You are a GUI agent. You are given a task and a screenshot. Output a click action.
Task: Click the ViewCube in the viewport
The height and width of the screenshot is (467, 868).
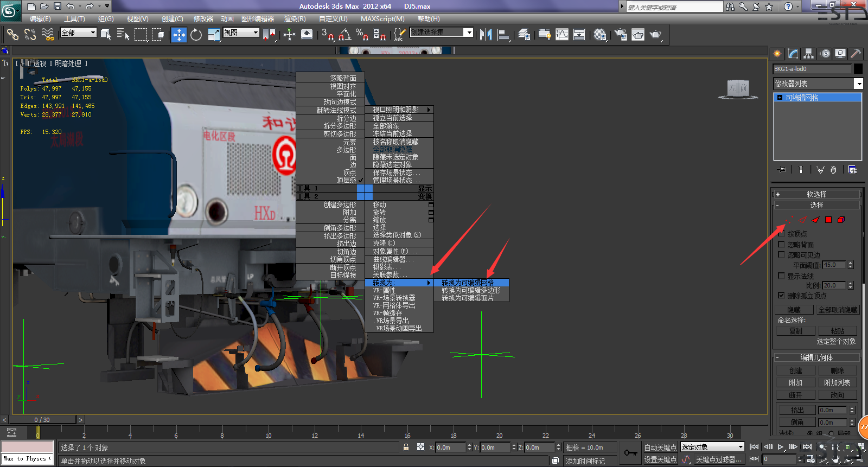click(x=738, y=88)
